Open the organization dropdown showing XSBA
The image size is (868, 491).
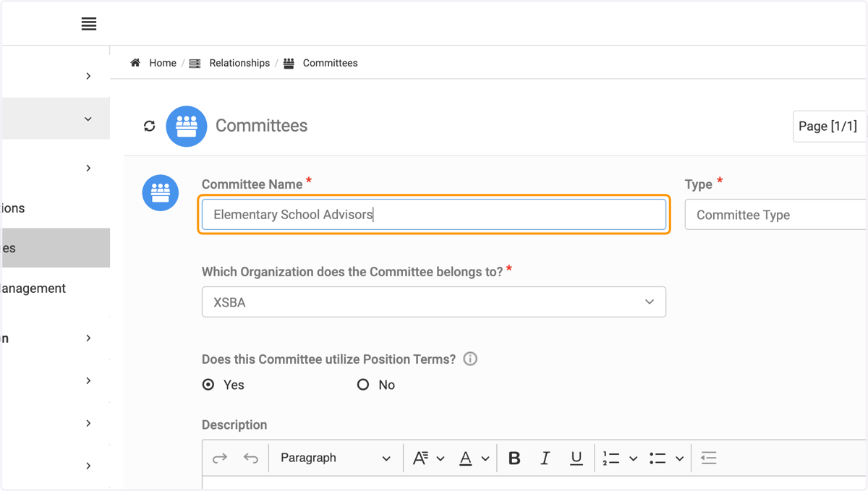tap(434, 302)
